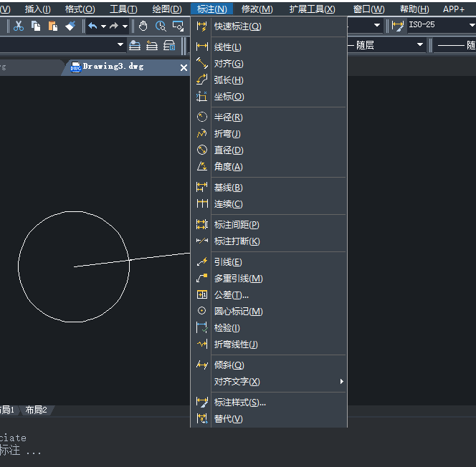Pick Diameter dimension (直径) option
The image size is (476, 467).
click(228, 150)
